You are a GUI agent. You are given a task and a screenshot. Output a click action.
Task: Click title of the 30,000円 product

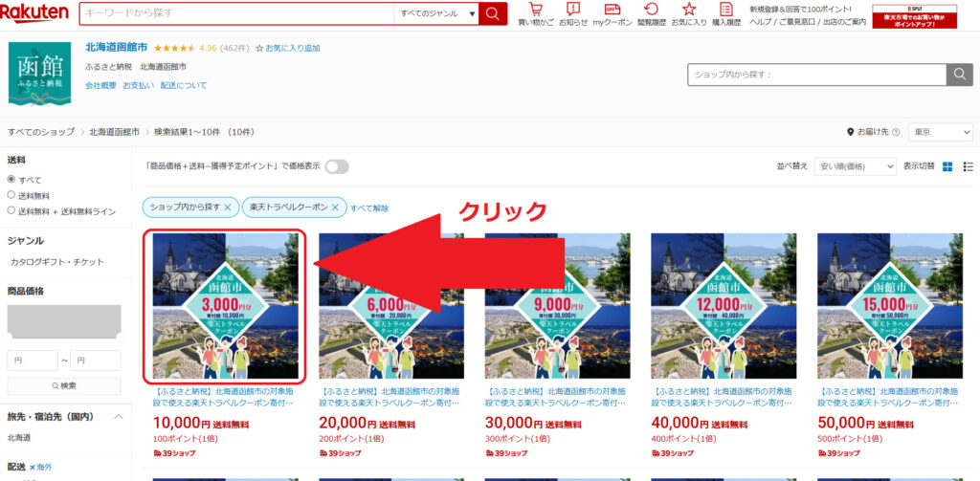pyautogui.click(x=556, y=397)
